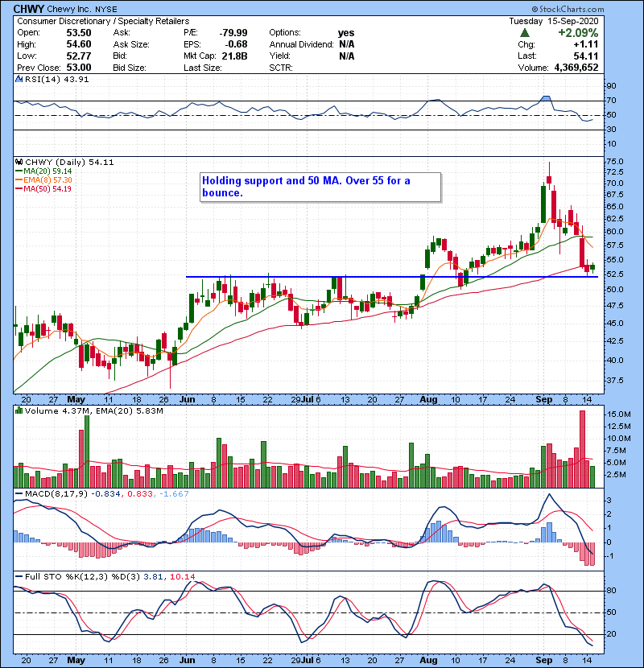
Task: Click the stochastic %D value 10.14
Action: pyautogui.click(x=183, y=576)
